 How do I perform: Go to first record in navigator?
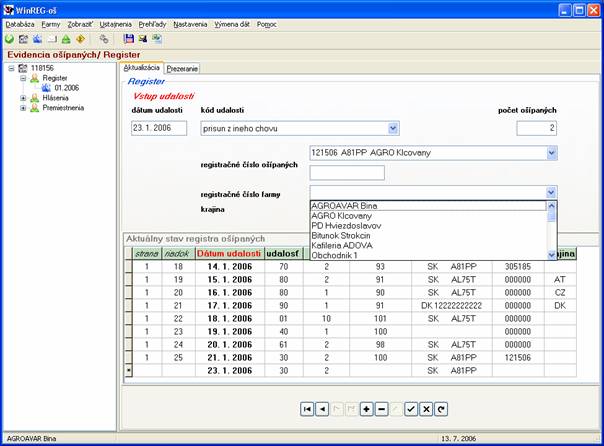pos(308,409)
